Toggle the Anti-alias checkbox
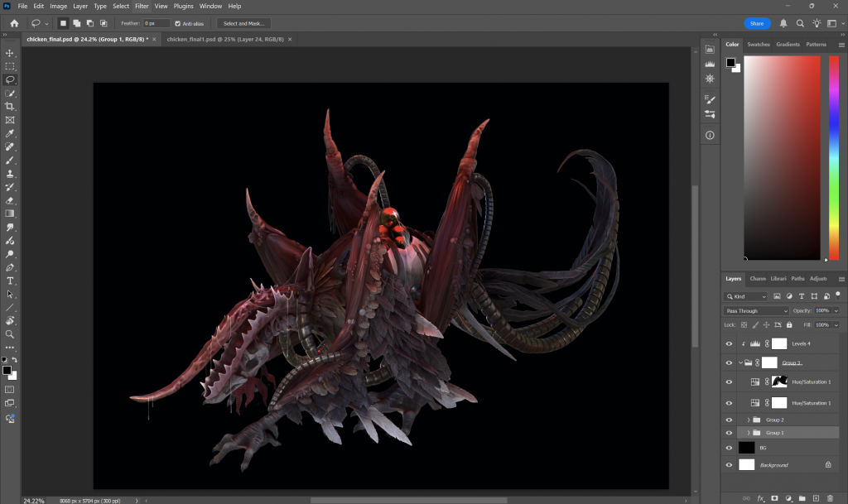The height and width of the screenshot is (504, 848). 177,24
